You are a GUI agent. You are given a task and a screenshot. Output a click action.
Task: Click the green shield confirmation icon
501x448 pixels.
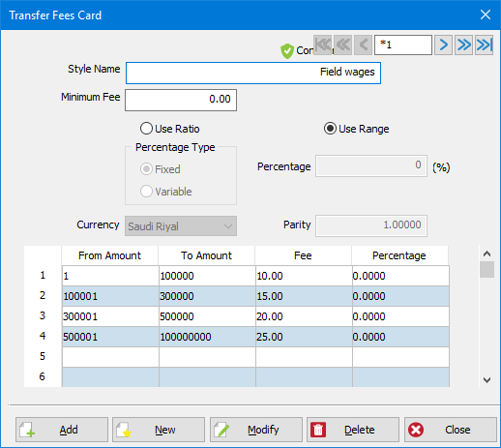[287, 51]
